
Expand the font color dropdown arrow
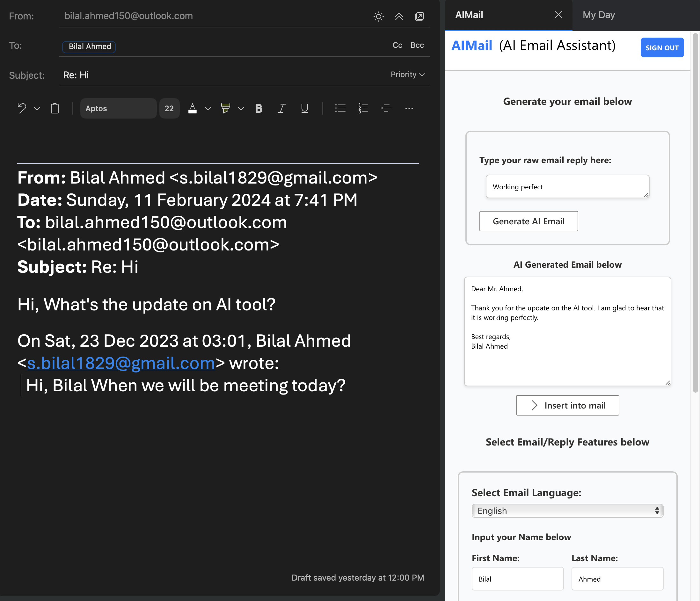[x=208, y=108]
